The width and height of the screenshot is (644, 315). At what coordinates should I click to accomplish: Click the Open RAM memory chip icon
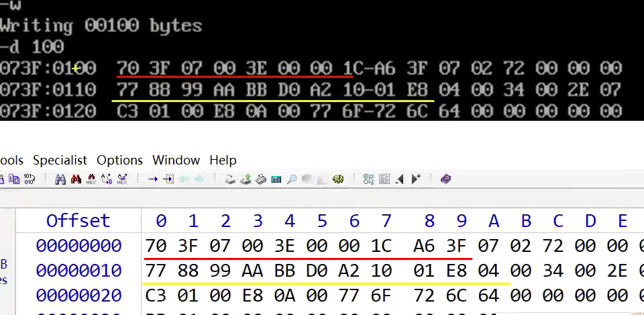261,179
